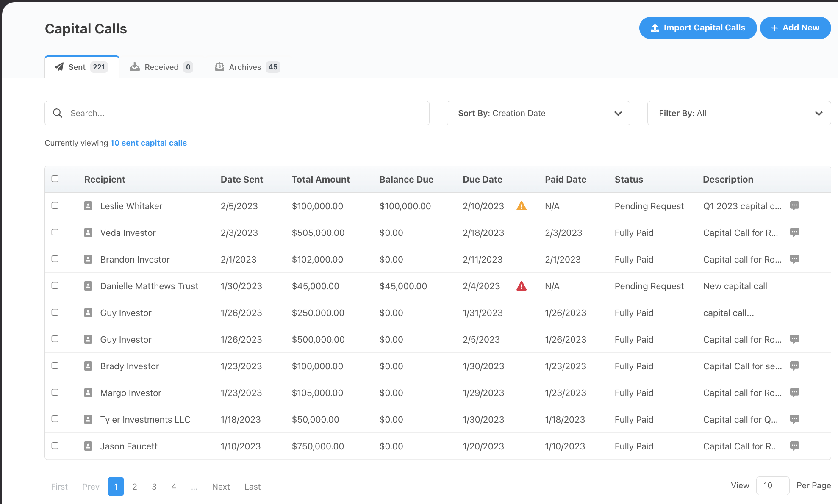Image resolution: width=838 pixels, height=504 pixels.
Task: Click the orange warning icon for Leslie Whitaker
Action: click(x=522, y=206)
